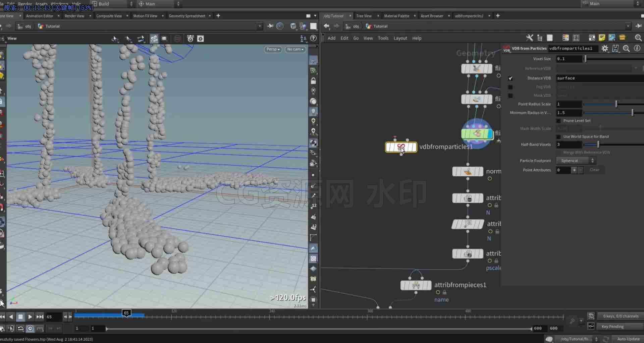
Task: Select the normal node in network
Action: click(x=468, y=171)
